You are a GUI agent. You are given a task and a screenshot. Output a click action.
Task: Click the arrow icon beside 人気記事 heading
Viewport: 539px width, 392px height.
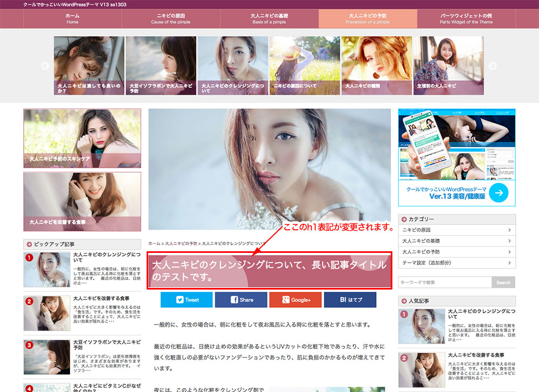tap(404, 301)
